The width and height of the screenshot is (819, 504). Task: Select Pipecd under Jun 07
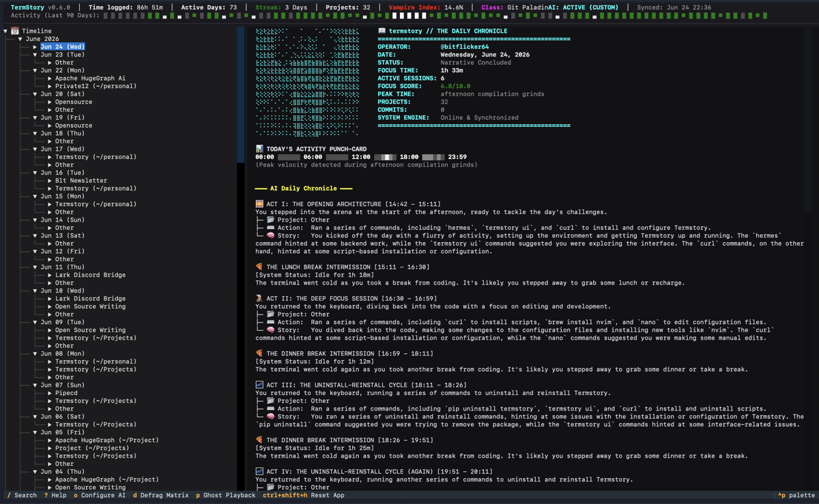point(67,393)
